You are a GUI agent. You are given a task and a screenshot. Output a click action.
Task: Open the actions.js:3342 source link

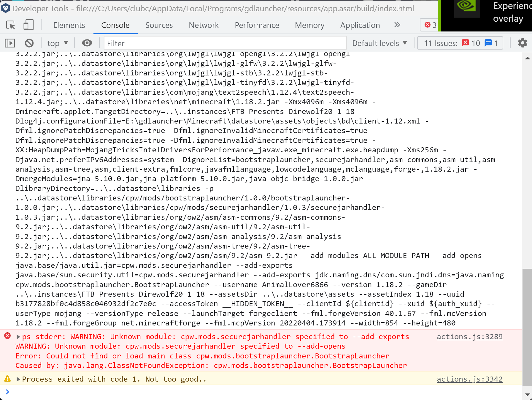470,379
